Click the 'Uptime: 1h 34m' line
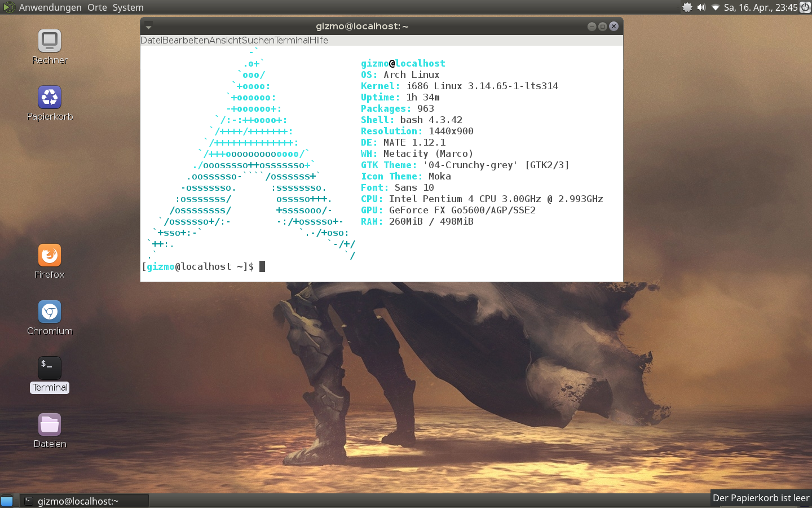812x508 pixels. click(x=400, y=97)
